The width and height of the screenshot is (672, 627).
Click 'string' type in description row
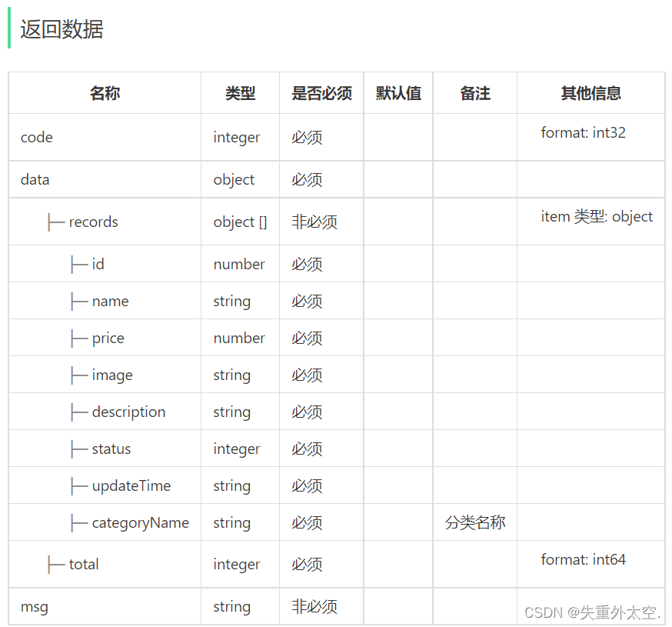(232, 412)
